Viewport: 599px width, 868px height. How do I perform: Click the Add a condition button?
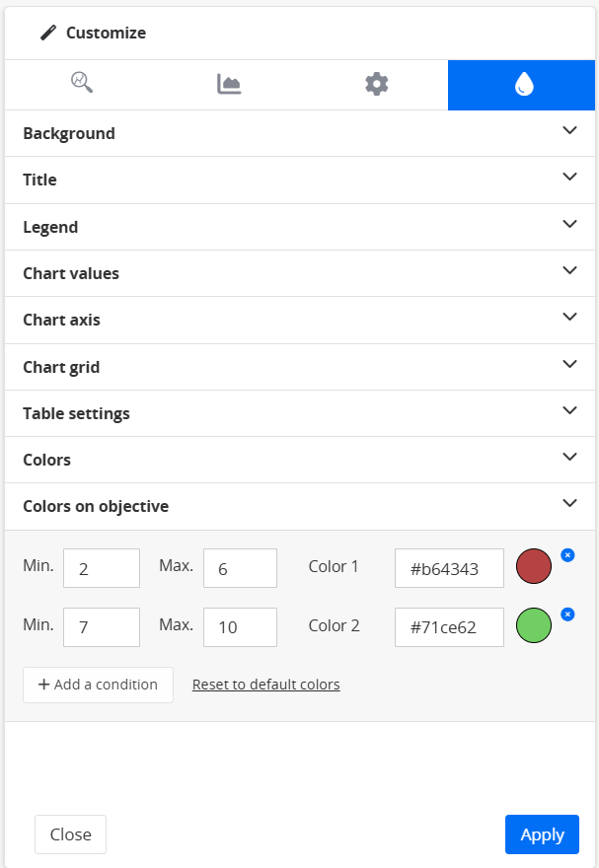(x=98, y=685)
